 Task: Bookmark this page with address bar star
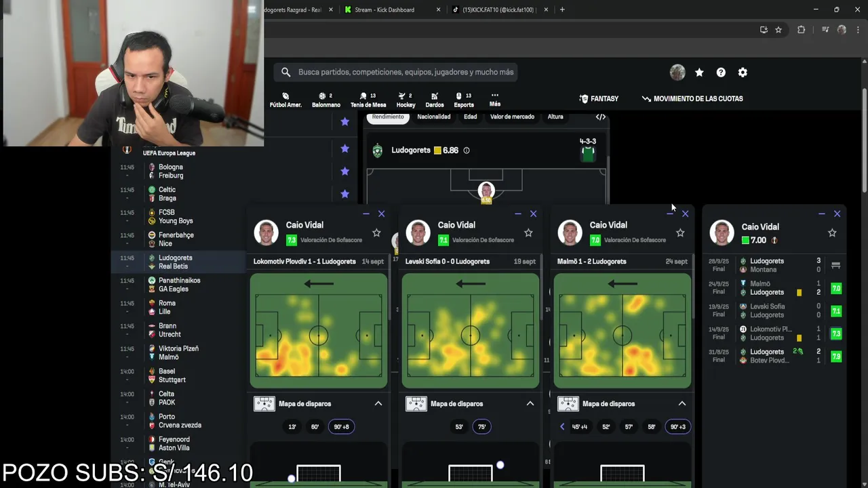778,30
